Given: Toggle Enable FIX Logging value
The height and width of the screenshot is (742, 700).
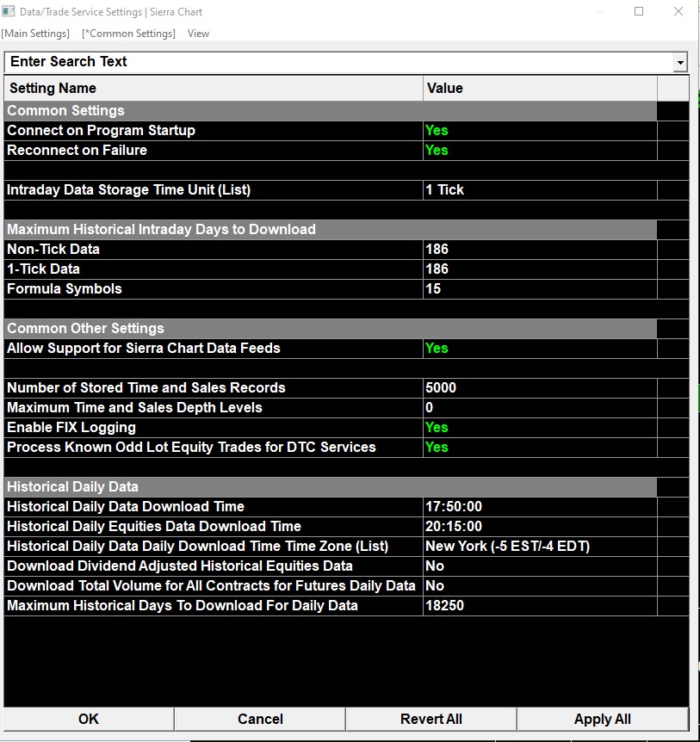Looking at the screenshot, I should 540,428.
